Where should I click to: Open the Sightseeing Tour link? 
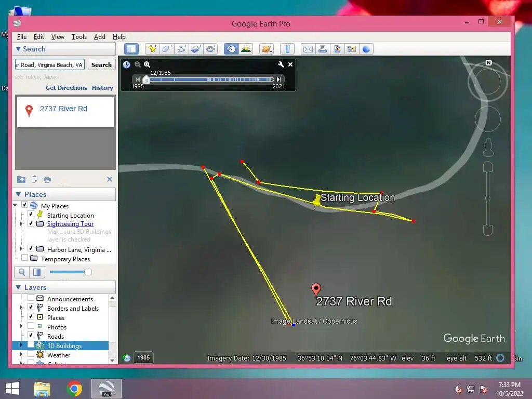[x=70, y=224]
